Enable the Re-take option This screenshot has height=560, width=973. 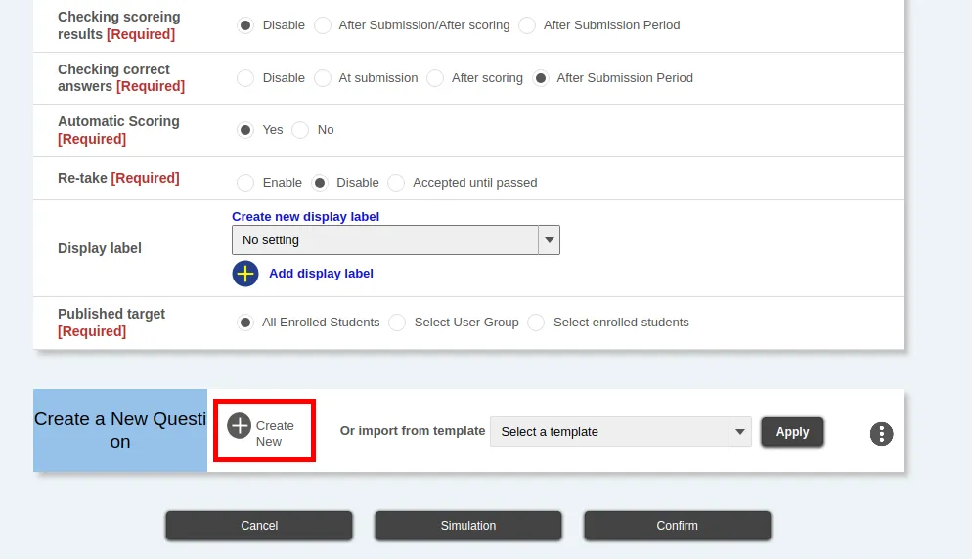(246, 183)
